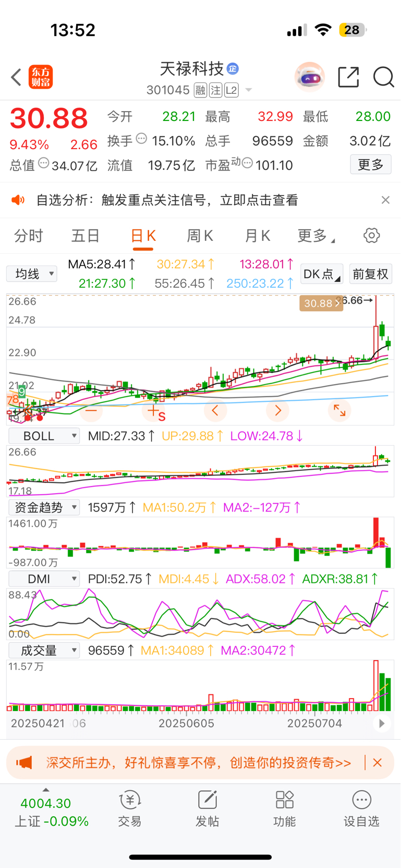Tap the 250:23.22 moving average value
The image size is (401, 868).
pos(260,284)
